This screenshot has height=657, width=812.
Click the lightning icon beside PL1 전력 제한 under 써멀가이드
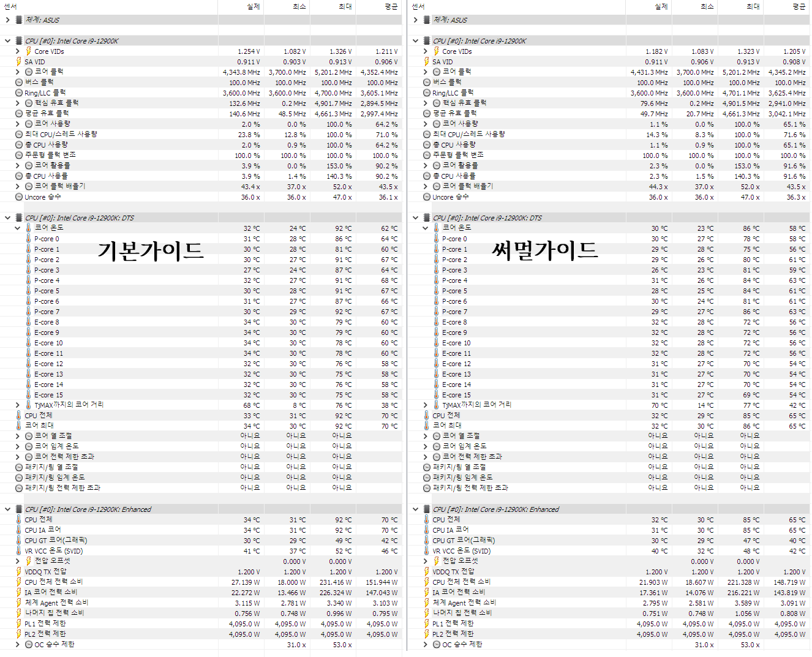point(426,624)
